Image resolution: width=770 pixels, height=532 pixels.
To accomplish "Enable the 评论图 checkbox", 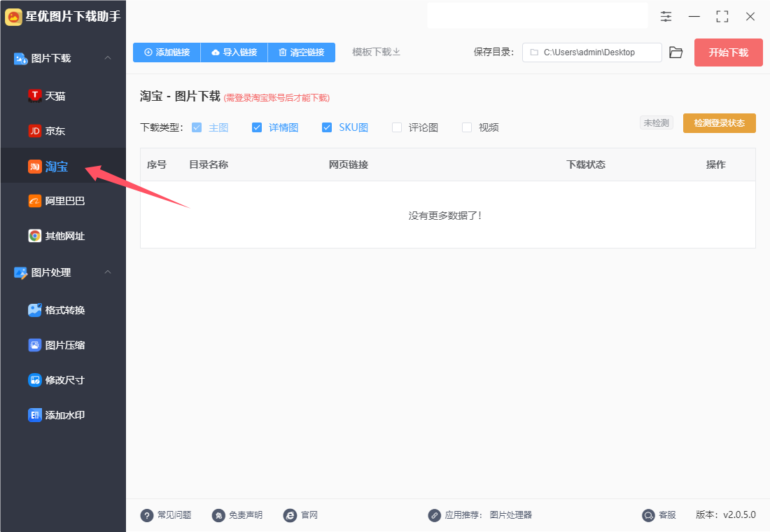I will (397, 127).
